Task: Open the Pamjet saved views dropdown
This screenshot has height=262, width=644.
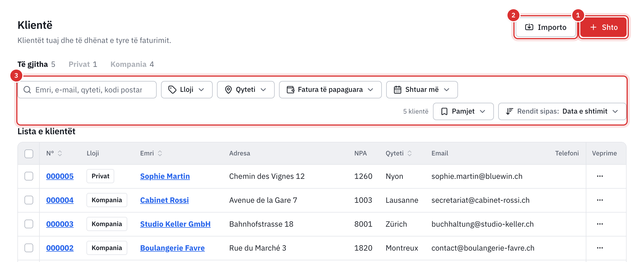Action: [x=463, y=111]
